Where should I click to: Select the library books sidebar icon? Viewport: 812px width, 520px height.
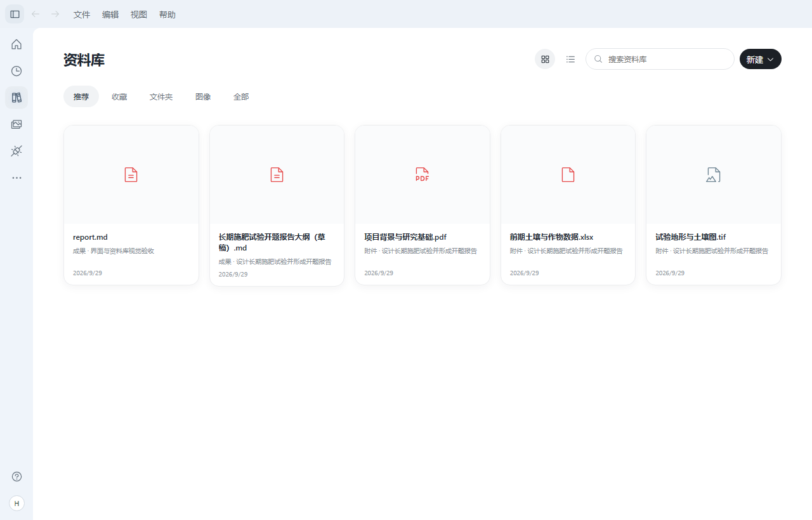tap(16, 98)
